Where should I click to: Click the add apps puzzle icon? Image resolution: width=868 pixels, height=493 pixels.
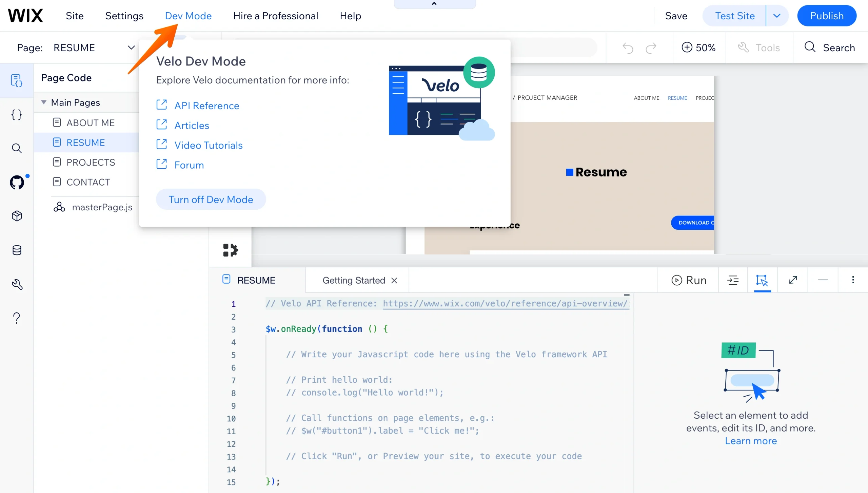(231, 250)
